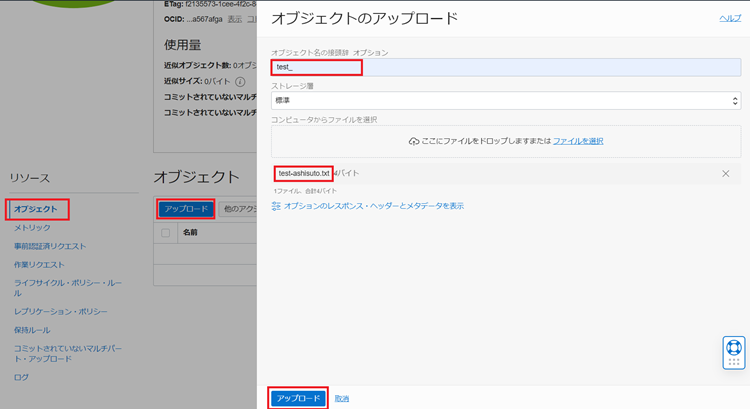Click the アップロード button above the objects table

point(185,209)
